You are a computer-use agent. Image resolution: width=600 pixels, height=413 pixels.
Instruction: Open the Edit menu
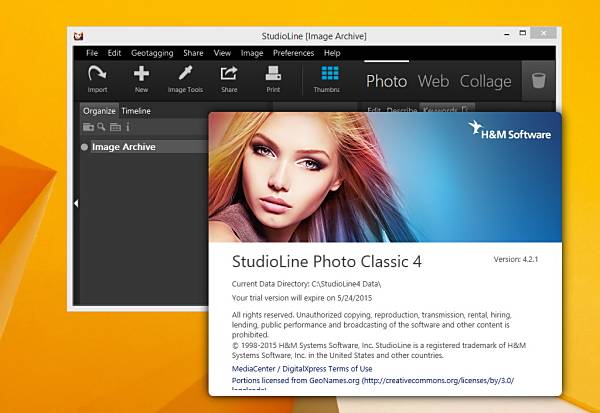click(114, 53)
